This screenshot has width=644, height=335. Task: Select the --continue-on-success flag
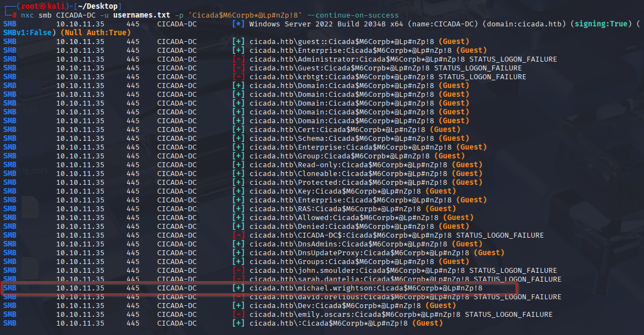(353, 15)
